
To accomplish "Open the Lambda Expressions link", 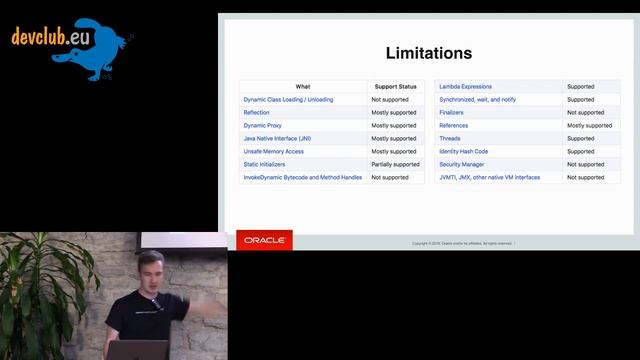I will tap(465, 87).
